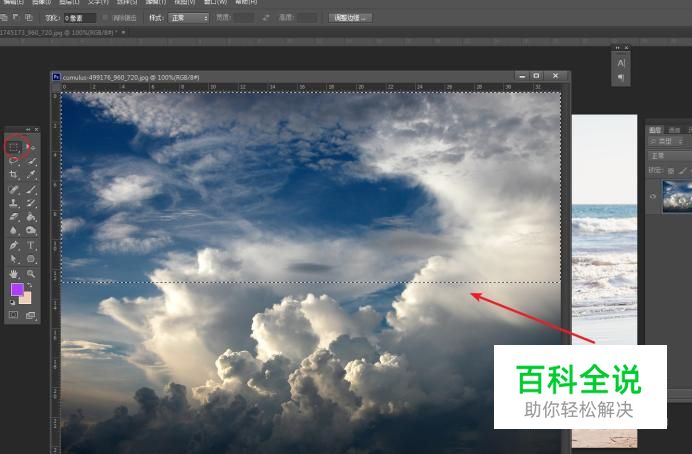This screenshot has height=454, width=692.
Task: Select the Paint Bucket tool
Action: (31, 217)
